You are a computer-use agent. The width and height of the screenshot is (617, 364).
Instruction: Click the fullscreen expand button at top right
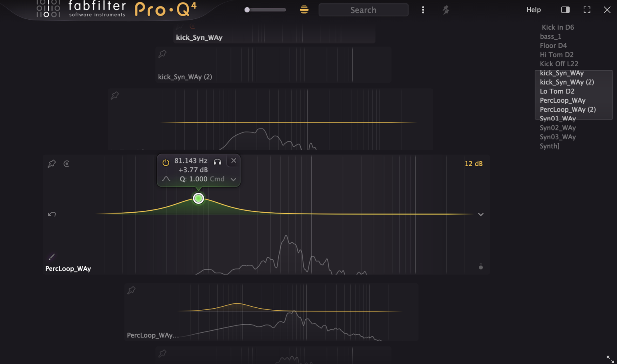[586, 9]
